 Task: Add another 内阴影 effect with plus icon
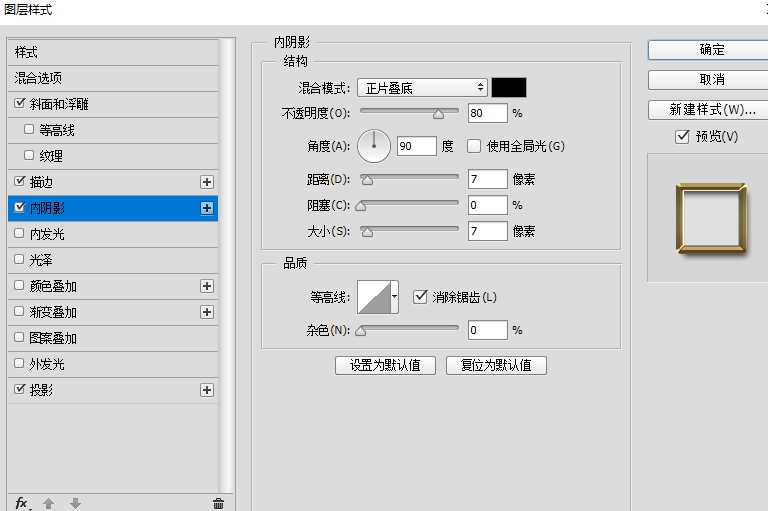[207, 208]
